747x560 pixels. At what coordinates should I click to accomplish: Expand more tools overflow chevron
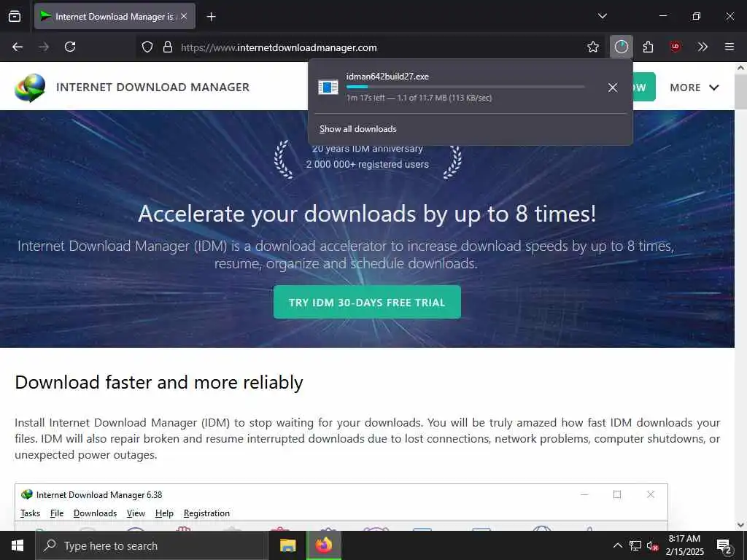(x=703, y=47)
